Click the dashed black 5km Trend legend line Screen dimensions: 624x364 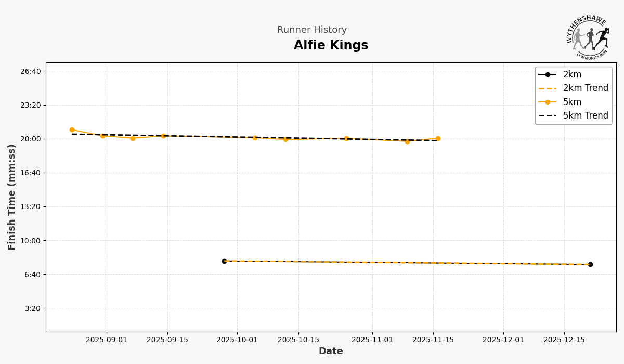(548, 116)
